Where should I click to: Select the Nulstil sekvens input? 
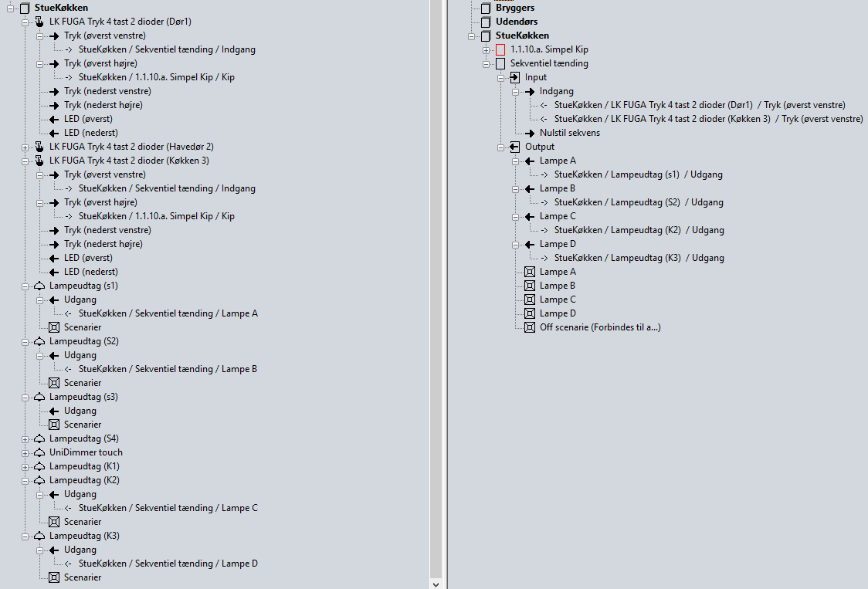pos(569,133)
